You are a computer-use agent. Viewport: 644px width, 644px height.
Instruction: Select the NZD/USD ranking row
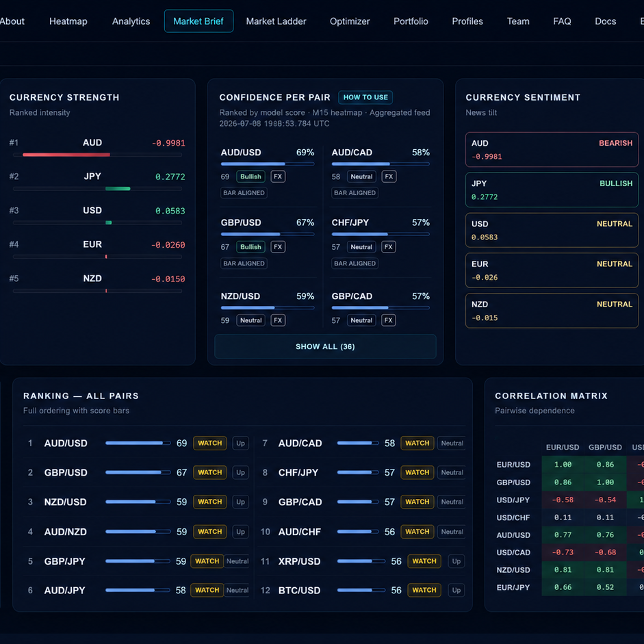(x=136, y=502)
